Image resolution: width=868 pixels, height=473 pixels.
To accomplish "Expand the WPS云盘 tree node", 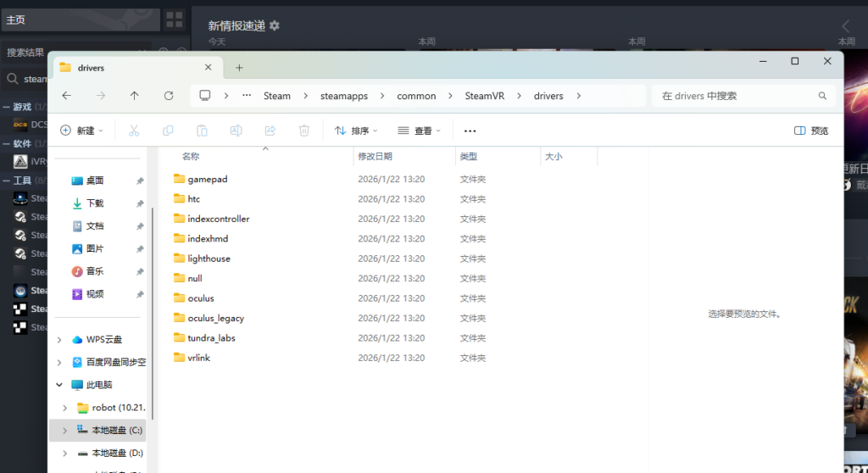I will (59, 340).
